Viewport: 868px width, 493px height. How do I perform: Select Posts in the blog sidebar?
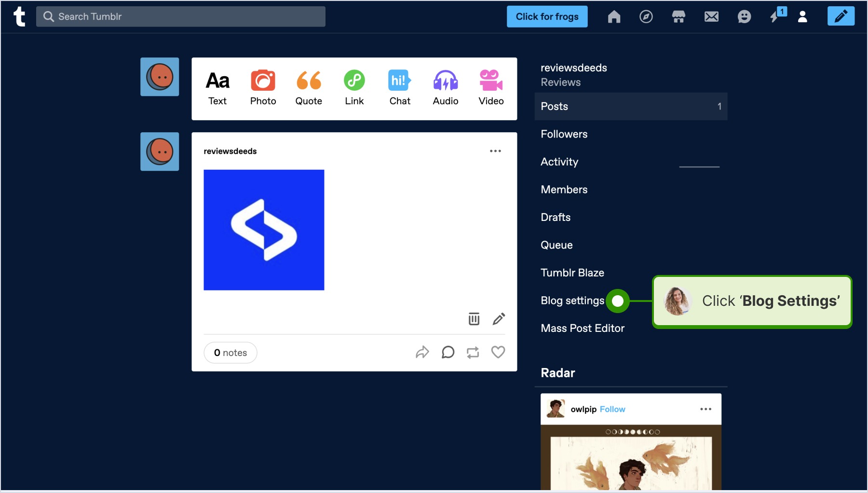click(631, 106)
